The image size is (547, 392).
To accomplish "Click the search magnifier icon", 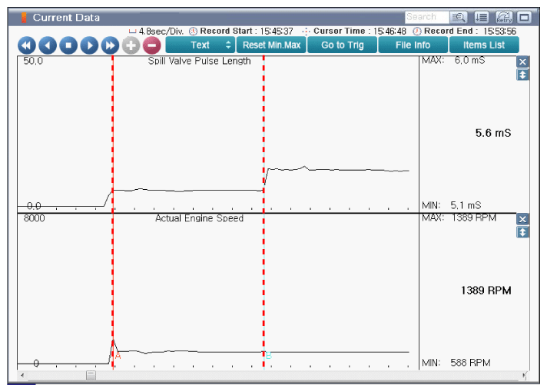I will pyautogui.click(x=459, y=17).
